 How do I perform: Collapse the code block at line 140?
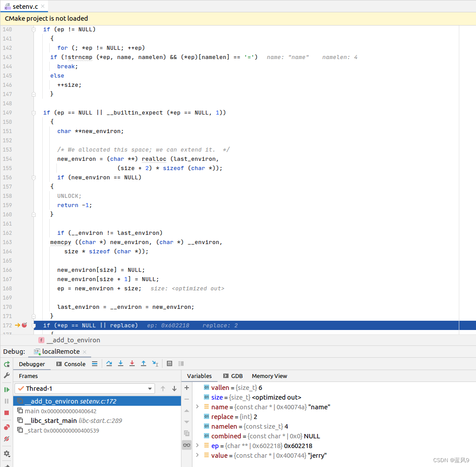click(34, 30)
